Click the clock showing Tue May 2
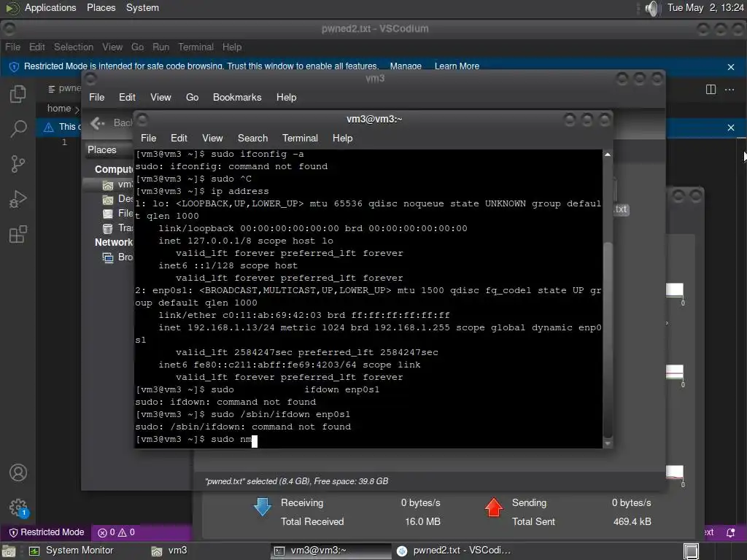Viewport: 747px width, 560px height. click(x=705, y=8)
